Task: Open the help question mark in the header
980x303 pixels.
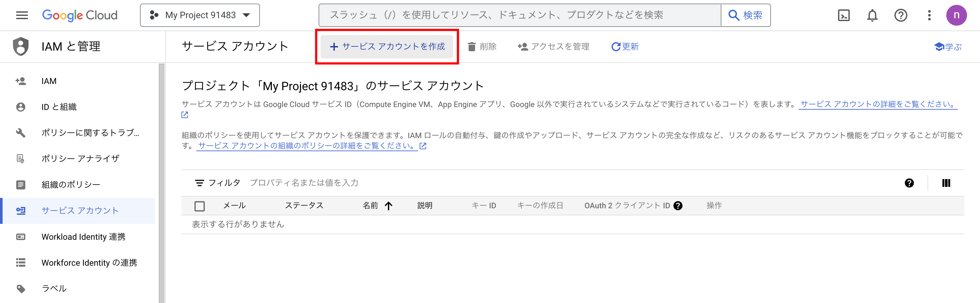Action: [901, 15]
